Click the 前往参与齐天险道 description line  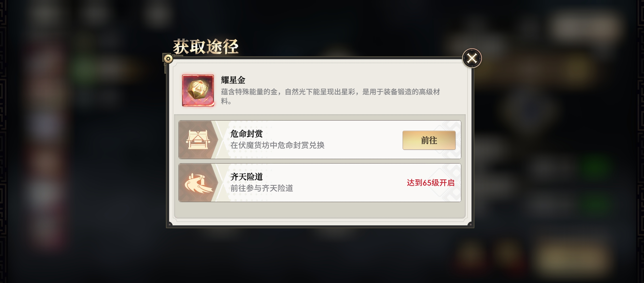(262, 188)
